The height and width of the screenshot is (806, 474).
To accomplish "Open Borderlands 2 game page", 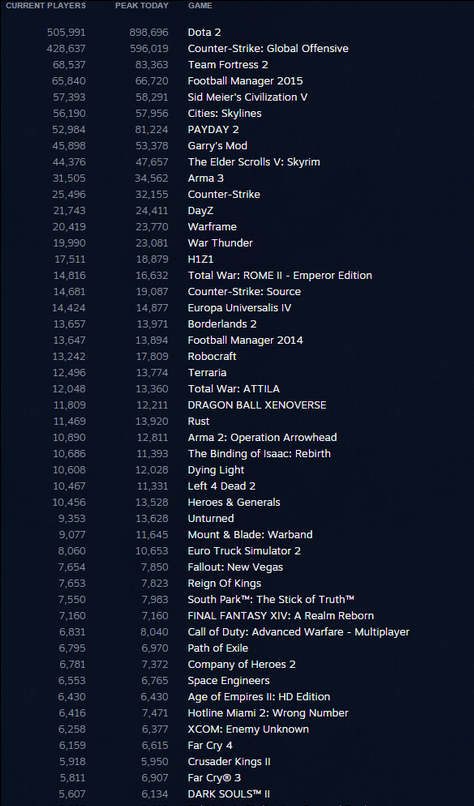I will pyautogui.click(x=222, y=324).
